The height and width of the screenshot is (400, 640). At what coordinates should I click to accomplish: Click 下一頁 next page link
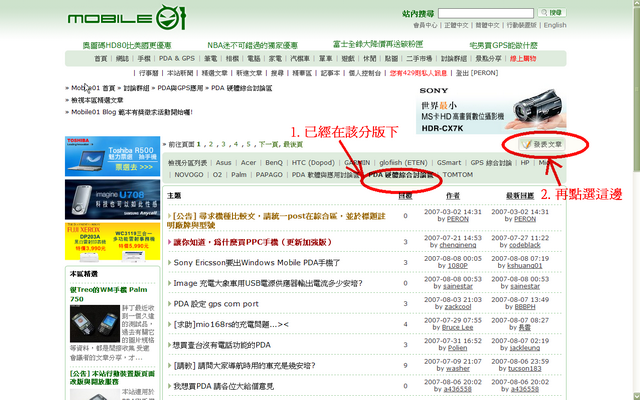click(268, 144)
